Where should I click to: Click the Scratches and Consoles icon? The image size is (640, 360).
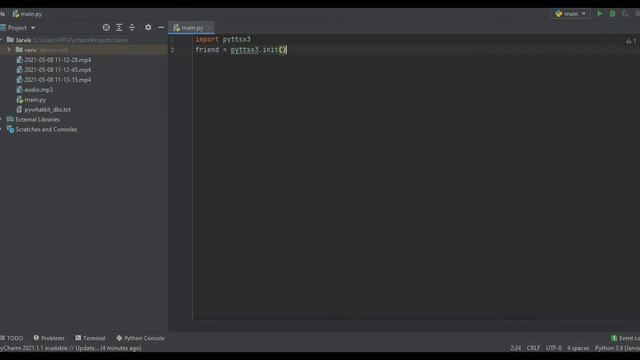click(11, 129)
